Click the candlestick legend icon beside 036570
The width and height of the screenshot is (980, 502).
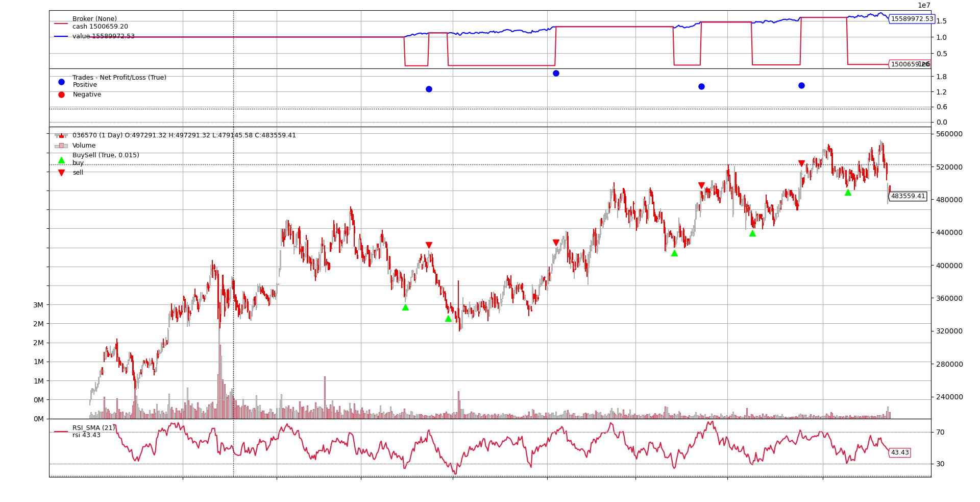coord(61,135)
